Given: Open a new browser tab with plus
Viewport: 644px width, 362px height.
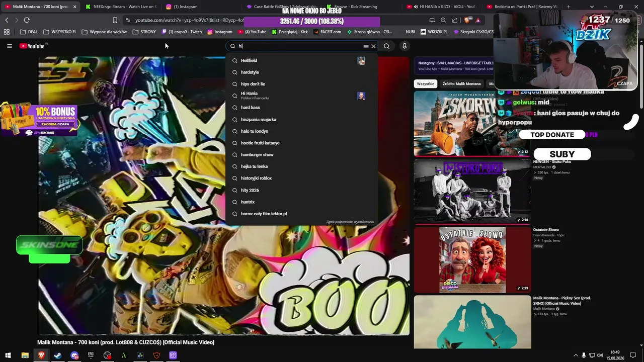Looking at the screenshot, I should (x=568, y=7).
